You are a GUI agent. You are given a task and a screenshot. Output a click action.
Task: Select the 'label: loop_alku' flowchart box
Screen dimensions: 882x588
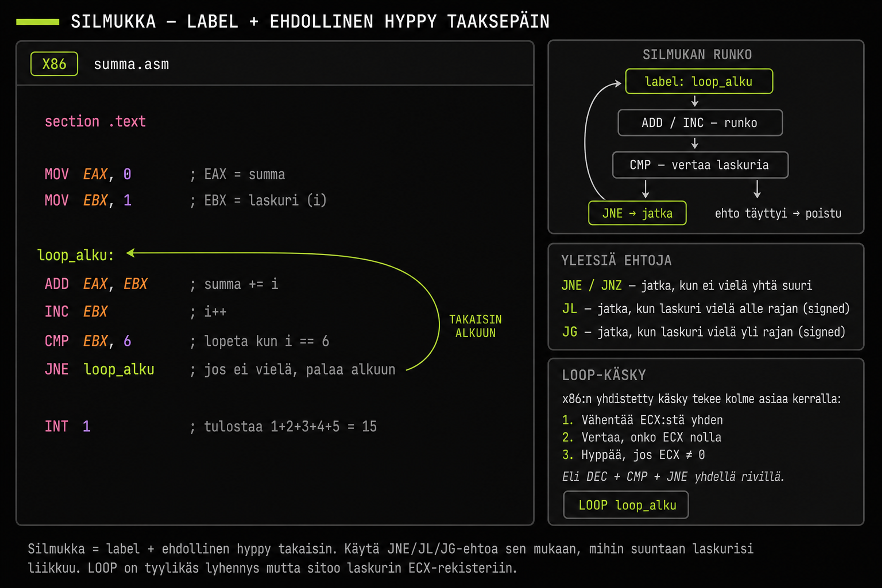(x=699, y=81)
